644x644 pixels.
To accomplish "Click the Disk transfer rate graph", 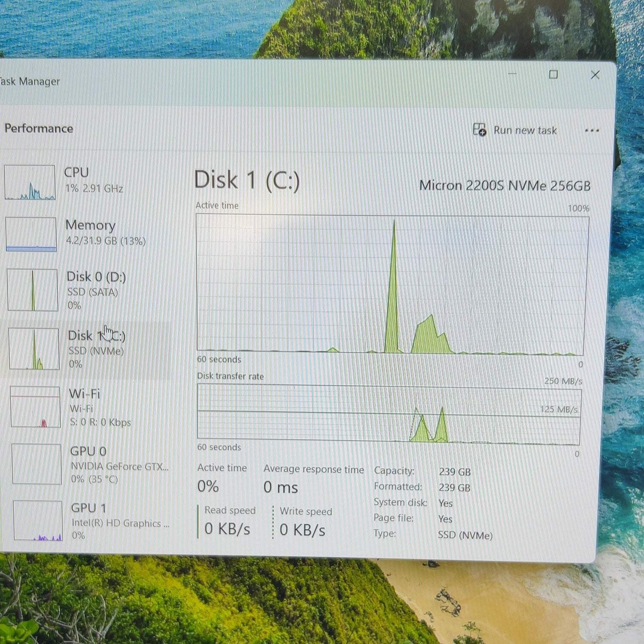I will pos(389,414).
